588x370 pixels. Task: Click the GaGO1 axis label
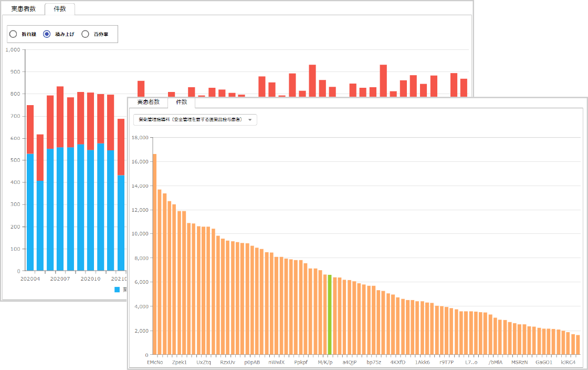544,363
